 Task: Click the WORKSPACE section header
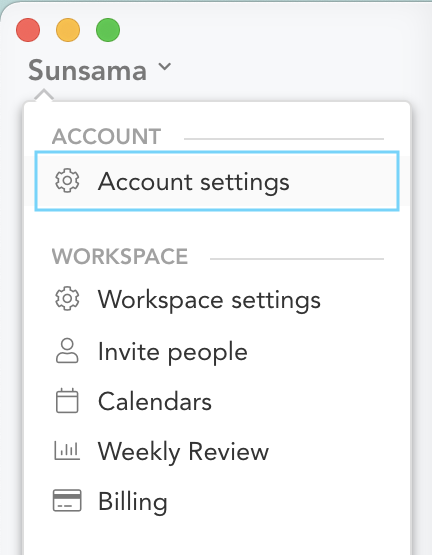120,256
